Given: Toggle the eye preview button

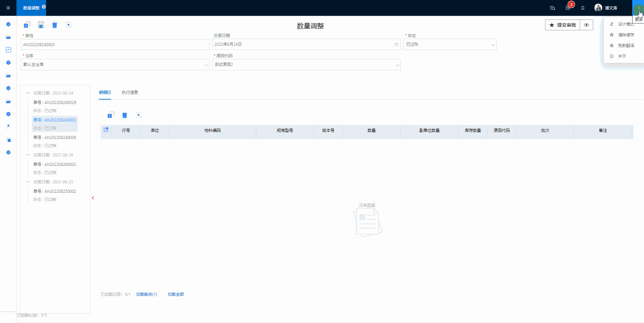Looking at the screenshot, I should tap(586, 25).
